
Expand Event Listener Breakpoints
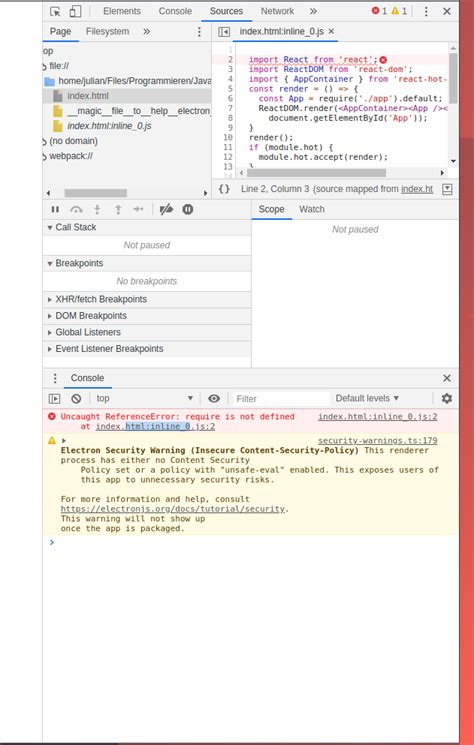(x=147, y=349)
